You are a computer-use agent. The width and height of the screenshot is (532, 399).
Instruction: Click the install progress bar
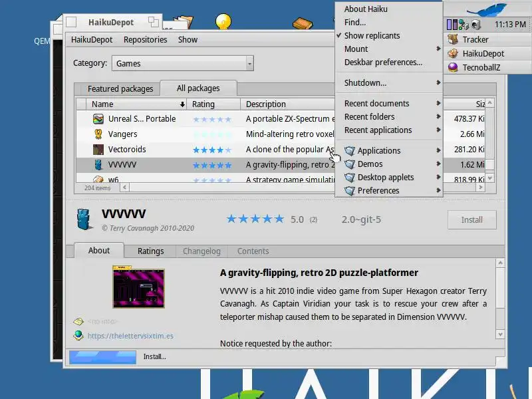pyautogui.click(x=103, y=357)
